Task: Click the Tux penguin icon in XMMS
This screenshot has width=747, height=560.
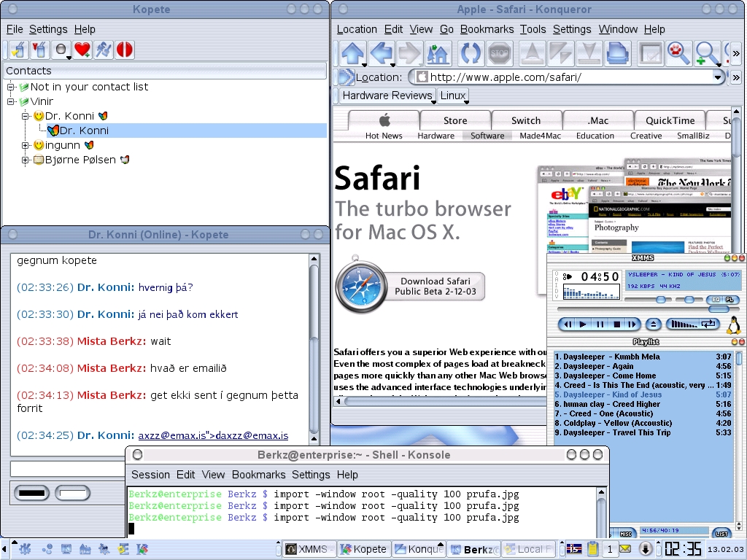Action: (x=734, y=325)
